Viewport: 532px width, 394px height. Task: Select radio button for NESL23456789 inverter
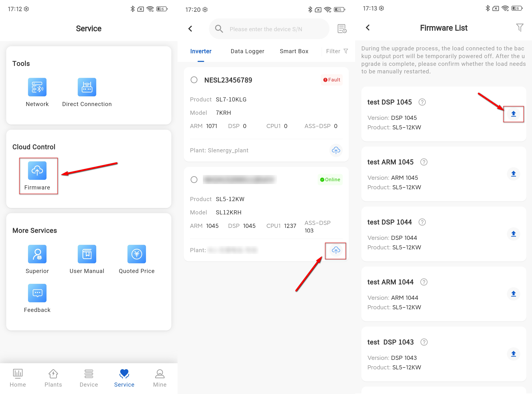pos(194,80)
